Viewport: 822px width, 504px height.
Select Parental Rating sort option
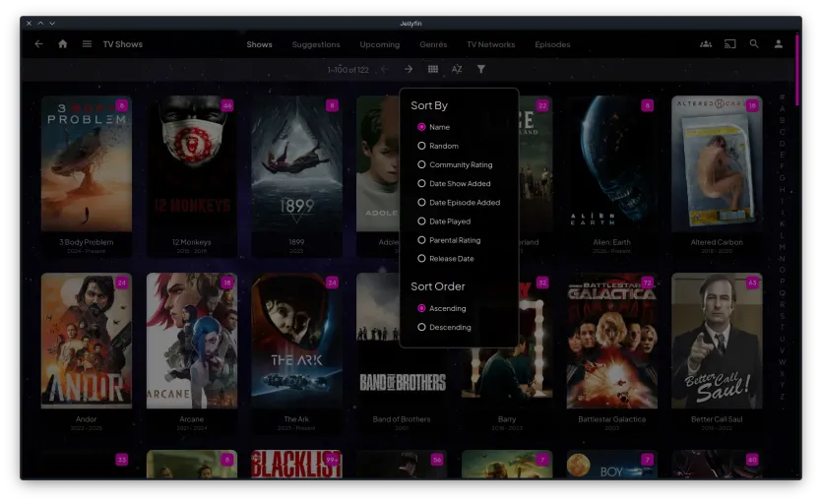pos(449,240)
